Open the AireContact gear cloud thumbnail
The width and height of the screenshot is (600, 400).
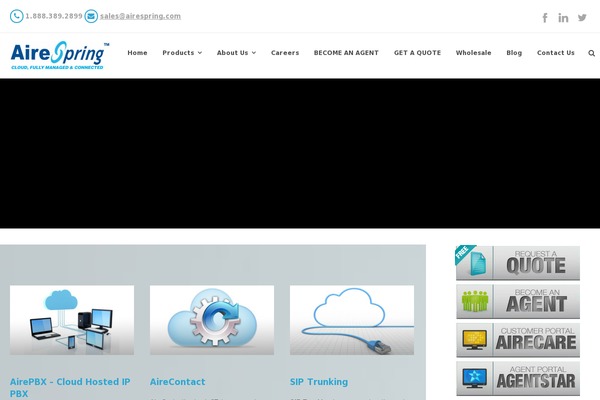212,320
